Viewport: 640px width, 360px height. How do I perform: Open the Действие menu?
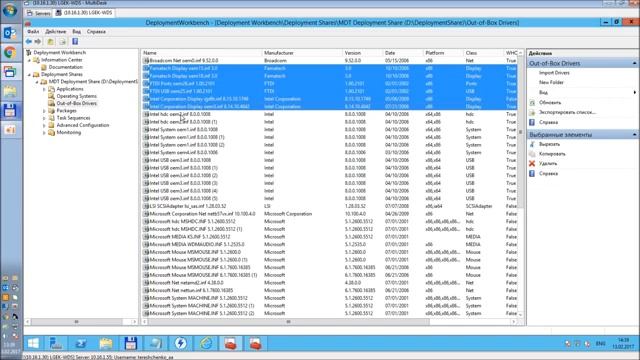click(56, 31)
